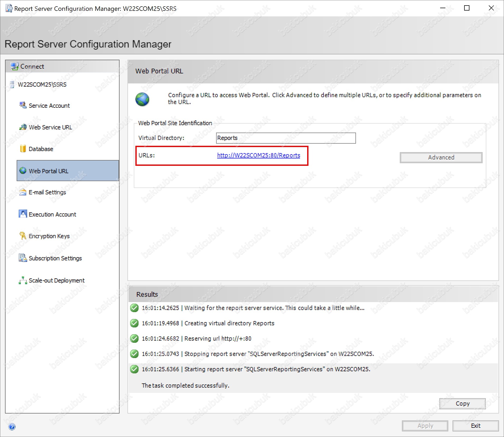Image resolution: width=504 pixels, height=437 pixels.
Task: Go to the Database page
Action: tap(41, 149)
